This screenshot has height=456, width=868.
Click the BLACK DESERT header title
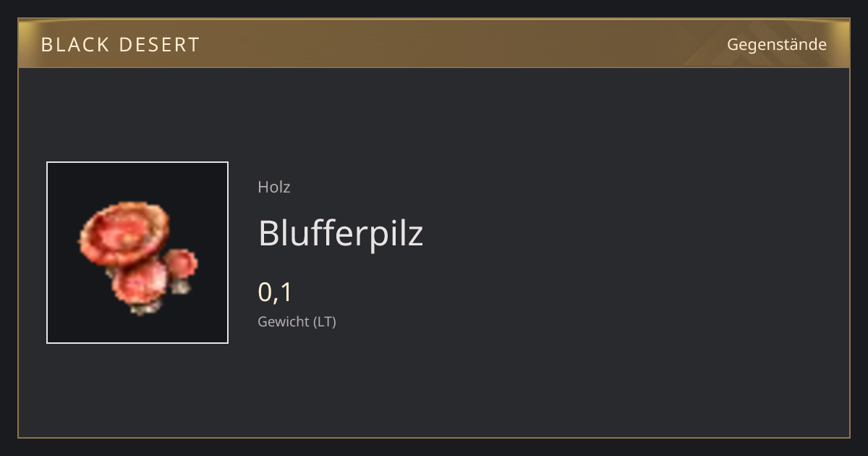[x=120, y=45]
